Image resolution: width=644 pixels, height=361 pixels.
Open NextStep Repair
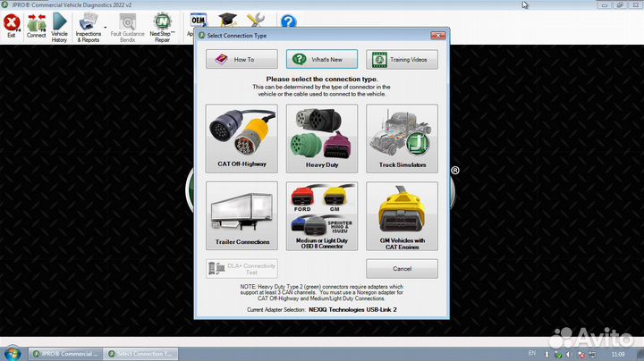[x=162, y=28]
